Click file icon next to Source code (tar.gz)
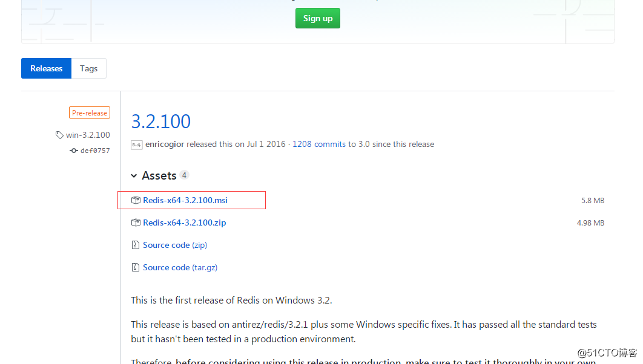Image resolution: width=643 pixels, height=364 pixels. [x=136, y=267]
